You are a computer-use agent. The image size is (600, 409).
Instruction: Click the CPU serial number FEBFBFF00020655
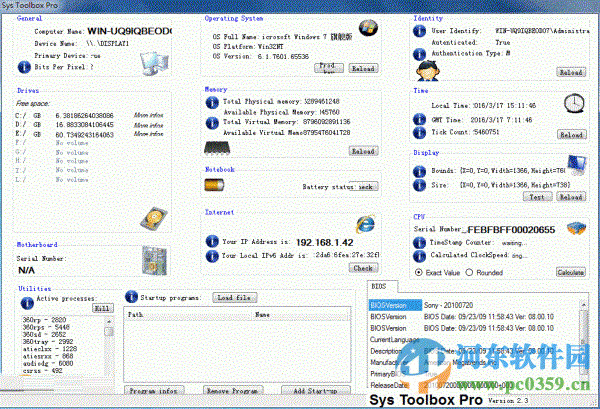511,230
